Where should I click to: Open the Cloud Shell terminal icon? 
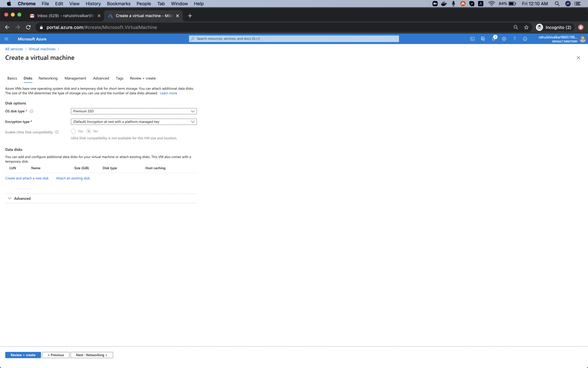tap(472, 39)
